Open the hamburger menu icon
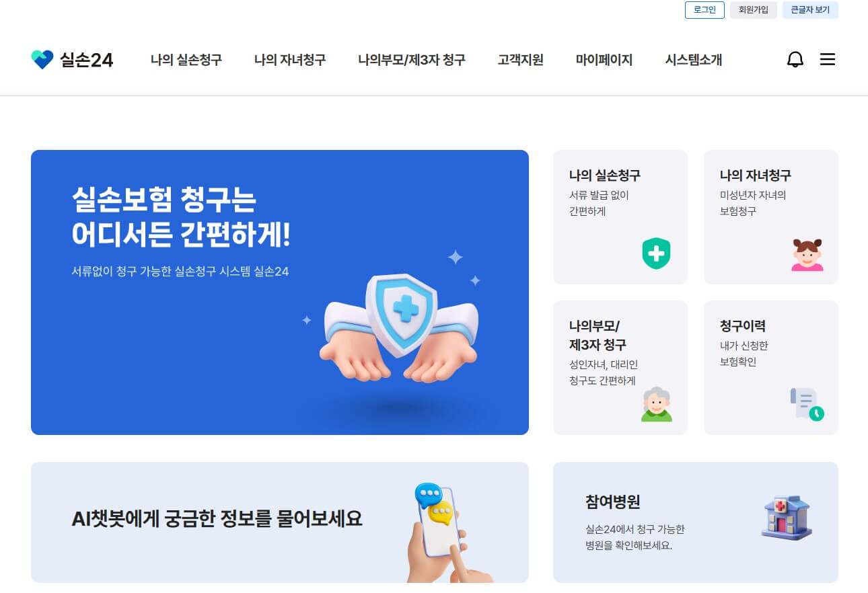 tap(828, 59)
